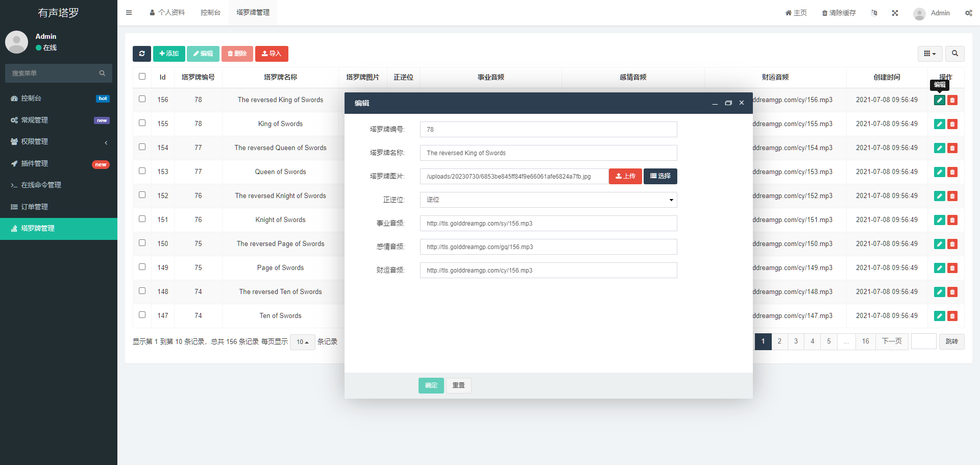
Task: Open the Admin user dropdown in header
Action: [x=932, y=13]
